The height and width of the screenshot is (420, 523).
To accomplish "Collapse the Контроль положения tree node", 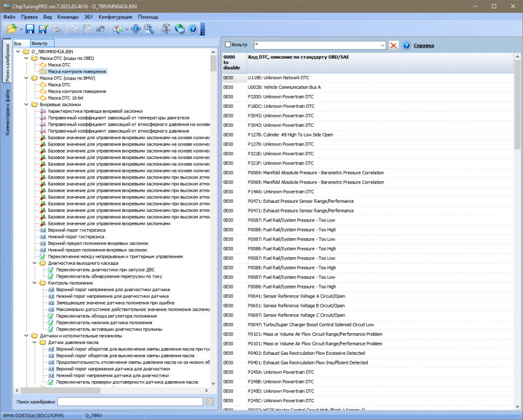I will click(36, 283).
